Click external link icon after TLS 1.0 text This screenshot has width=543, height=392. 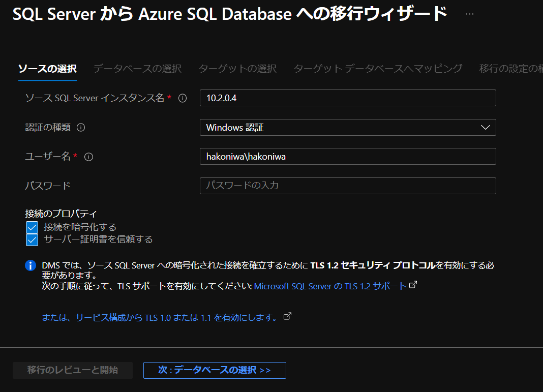(287, 316)
